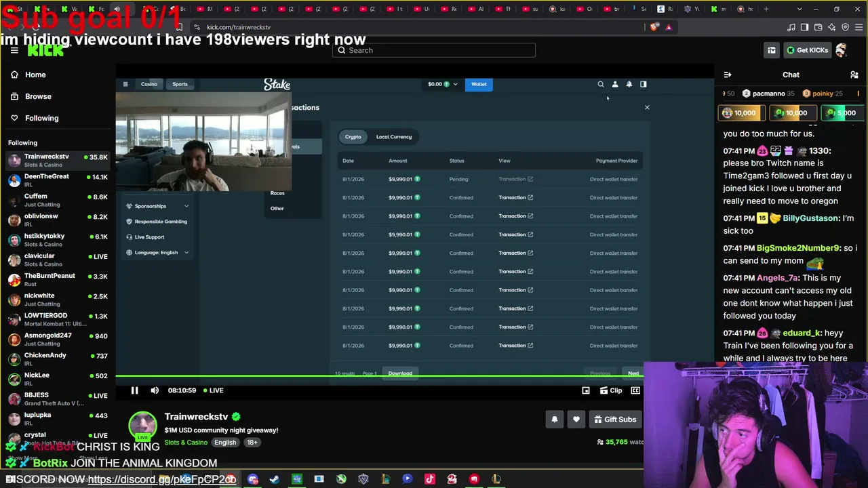Open the Leo AI sparkle icon
868x488 pixels.
click(x=832, y=27)
